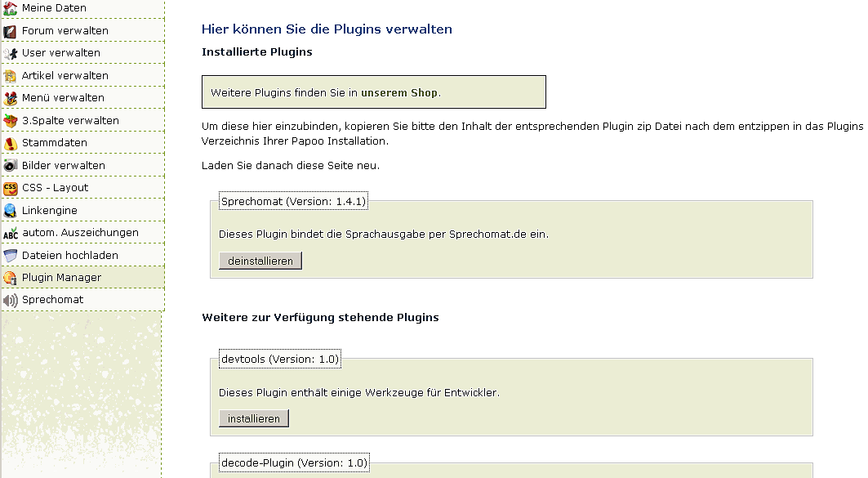Screen dimensions: 868x478
Task: Open Linkengine menu item text
Action: [x=50, y=211]
